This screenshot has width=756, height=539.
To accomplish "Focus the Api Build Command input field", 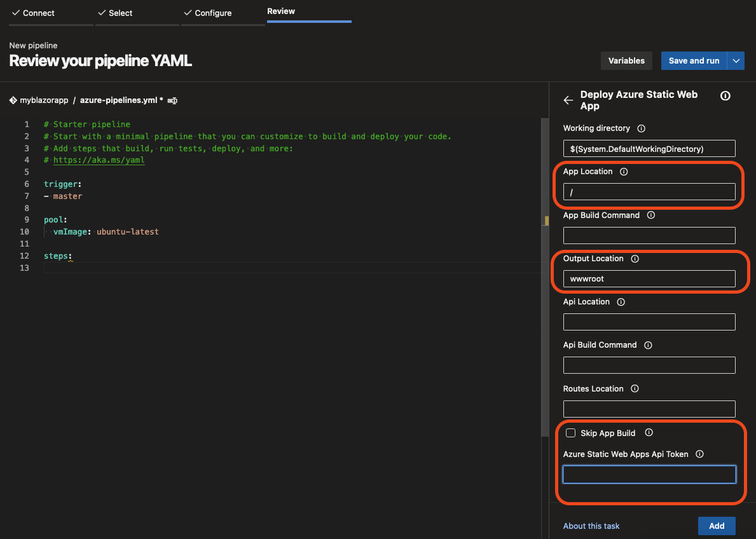I will coord(649,365).
